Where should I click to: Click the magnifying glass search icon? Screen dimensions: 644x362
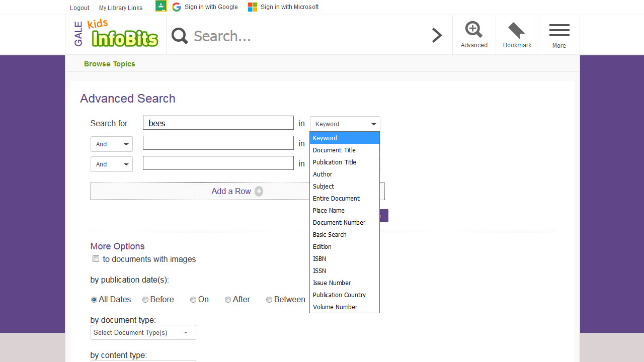point(180,36)
